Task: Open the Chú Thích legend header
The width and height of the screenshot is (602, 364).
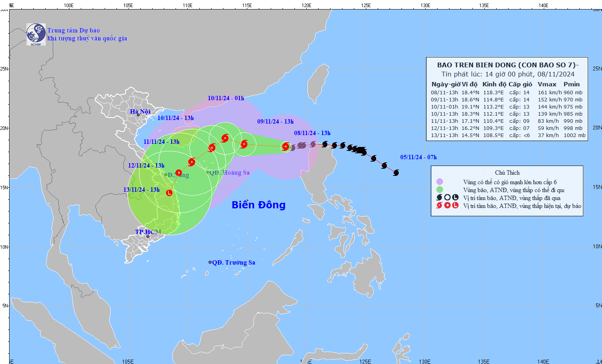Action: click(507, 172)
